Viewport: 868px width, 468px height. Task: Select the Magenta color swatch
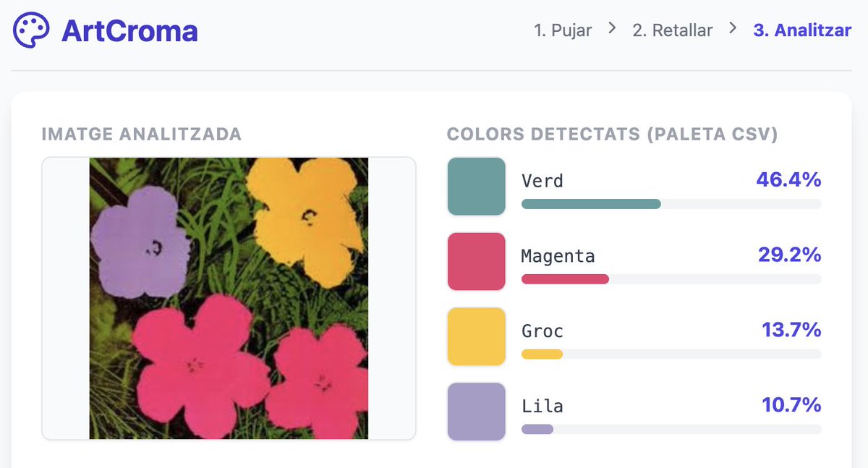476,262
